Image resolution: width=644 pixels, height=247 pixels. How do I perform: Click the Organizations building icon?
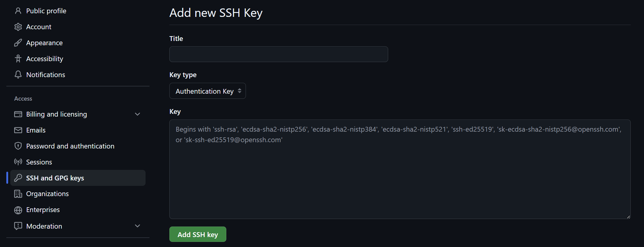point(18,194)
